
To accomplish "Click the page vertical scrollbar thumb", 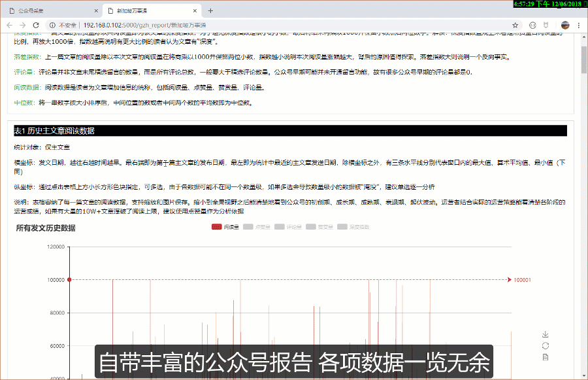I will [584, 60].
